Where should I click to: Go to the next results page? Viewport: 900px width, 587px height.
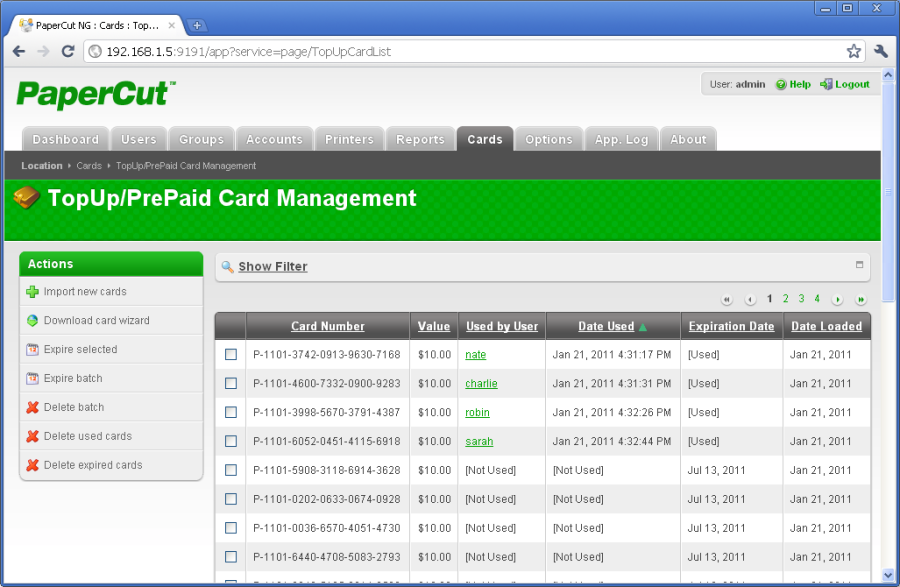pyautogui.click(x=837, y=300)
